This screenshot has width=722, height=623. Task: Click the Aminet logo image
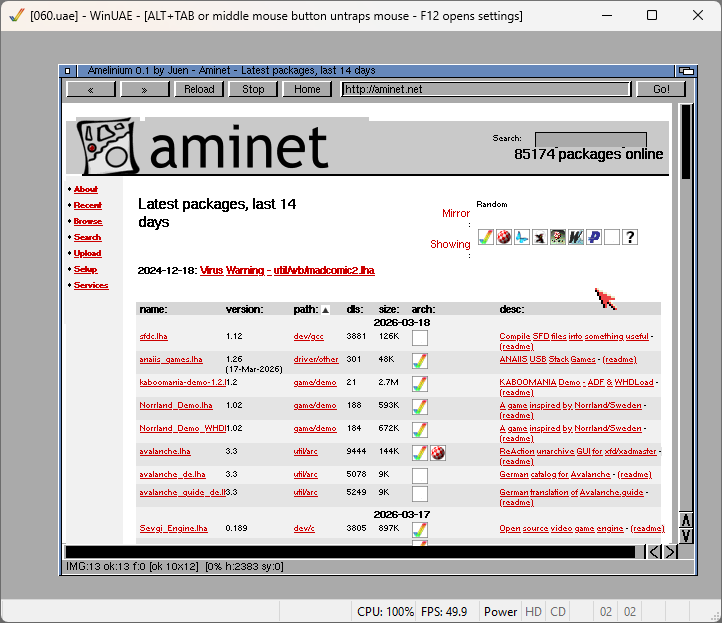pyautogui.click(x=203, y=146)
